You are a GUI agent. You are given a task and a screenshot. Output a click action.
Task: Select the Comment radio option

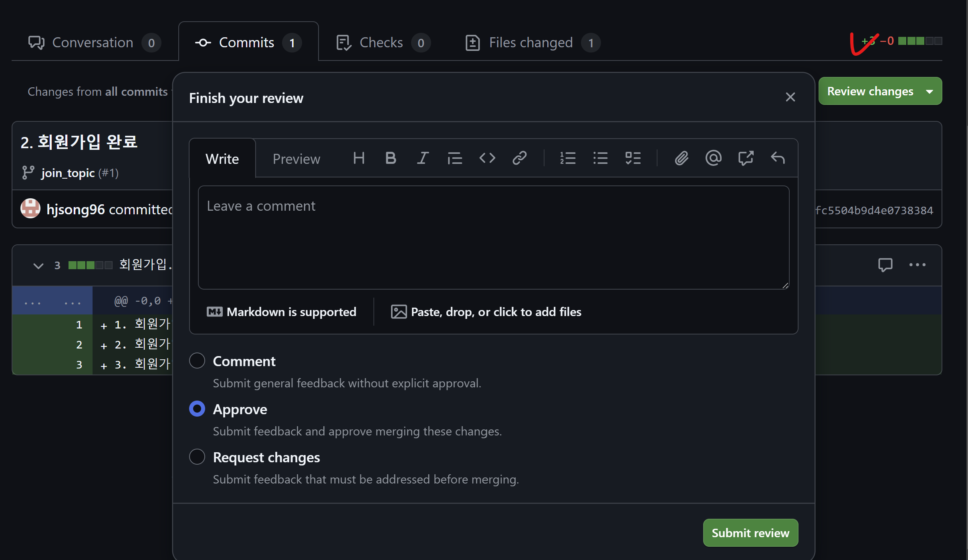[x=197, y=361]
